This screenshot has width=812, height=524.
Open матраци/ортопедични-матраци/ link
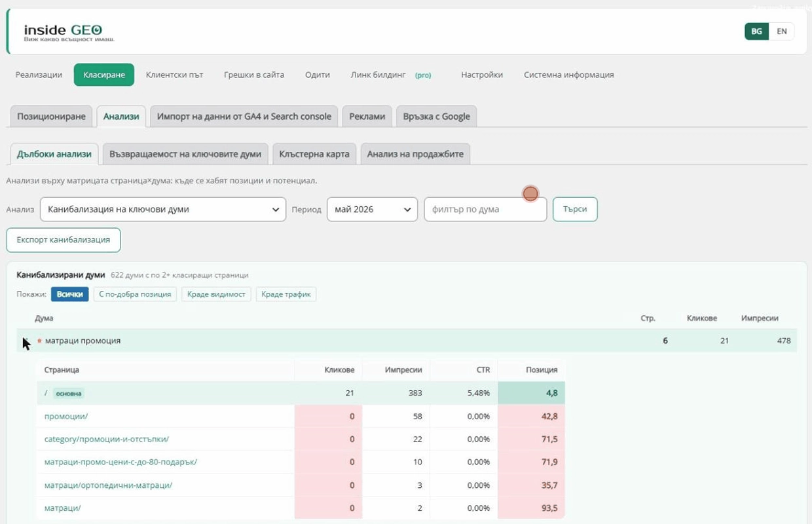pos(109,485)
